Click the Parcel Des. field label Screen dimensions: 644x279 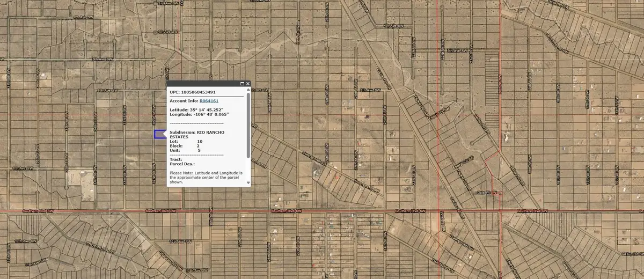(182, 164)
